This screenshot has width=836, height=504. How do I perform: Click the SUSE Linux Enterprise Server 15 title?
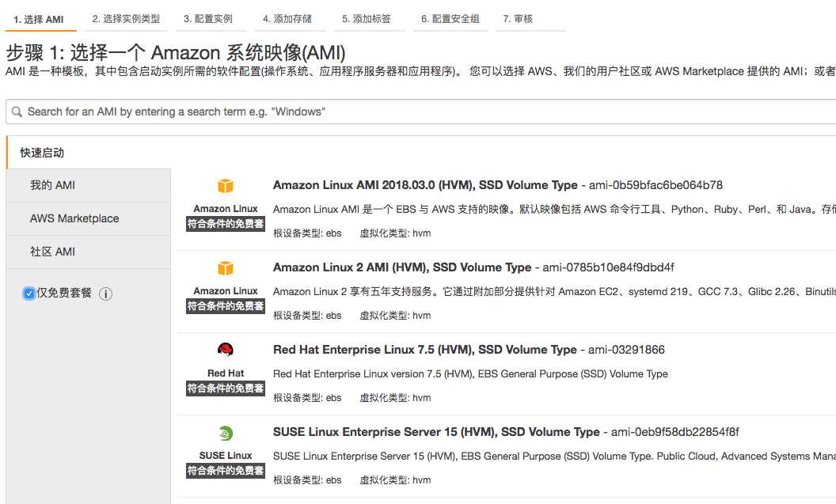pyautogui.click(x=436, y=432)
